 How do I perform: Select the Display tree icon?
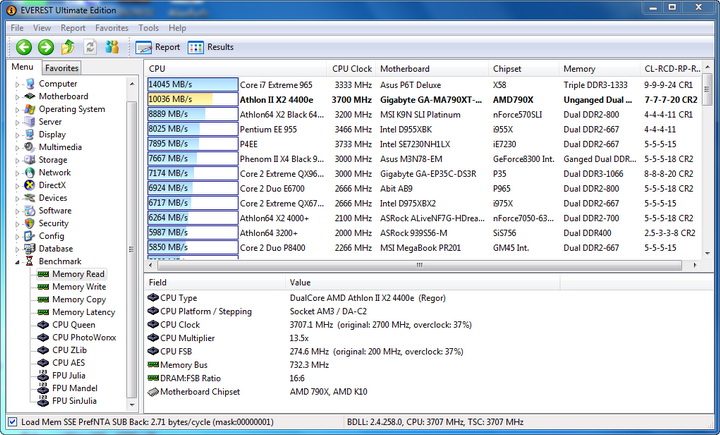click(x=30, y=135)
